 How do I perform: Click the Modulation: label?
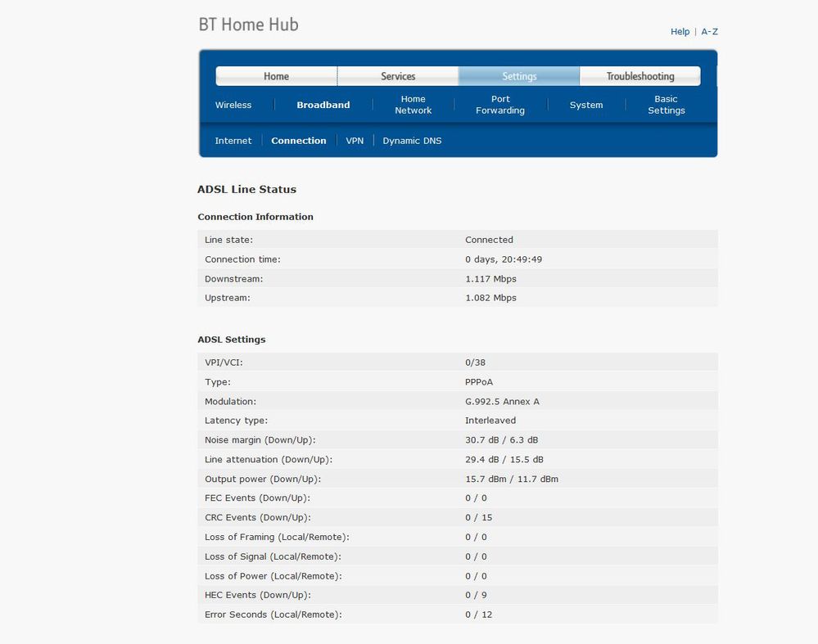(x=231, y=402)
